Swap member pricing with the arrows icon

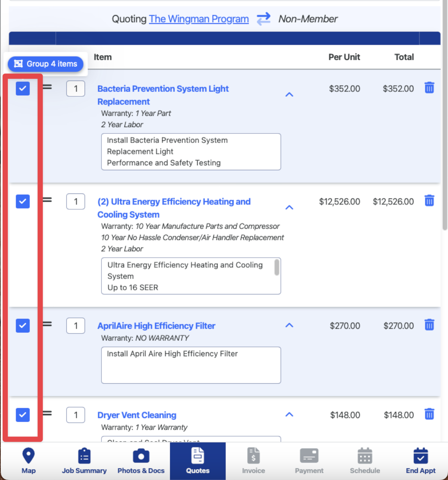(263, 19)
